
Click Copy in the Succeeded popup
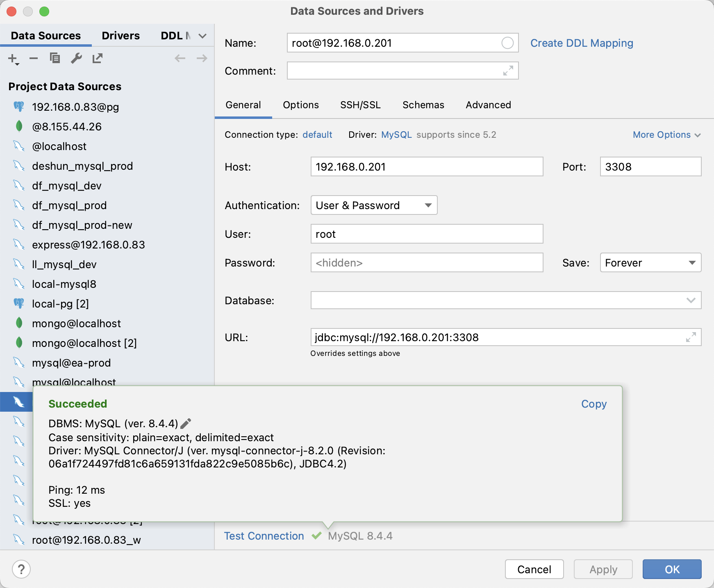point(593,404)
